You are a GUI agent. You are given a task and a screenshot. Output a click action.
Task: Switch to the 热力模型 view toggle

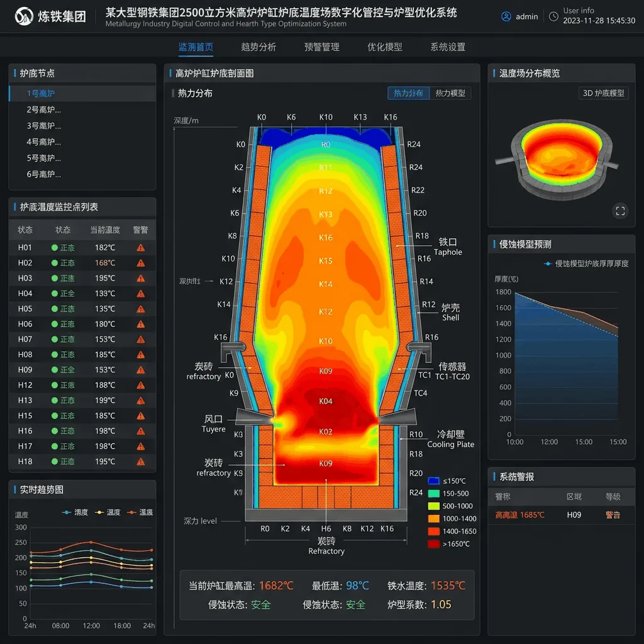click(x=450, y=93)
